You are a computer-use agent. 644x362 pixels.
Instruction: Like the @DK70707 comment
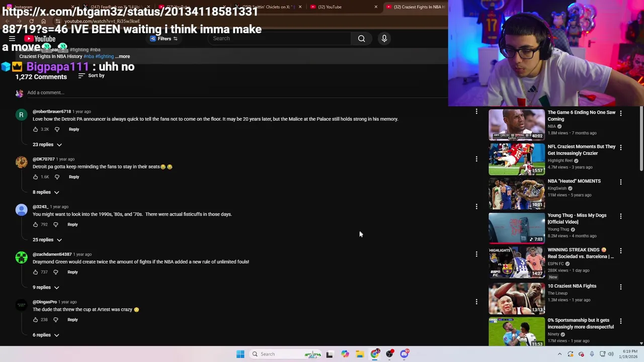pos(35,177)
